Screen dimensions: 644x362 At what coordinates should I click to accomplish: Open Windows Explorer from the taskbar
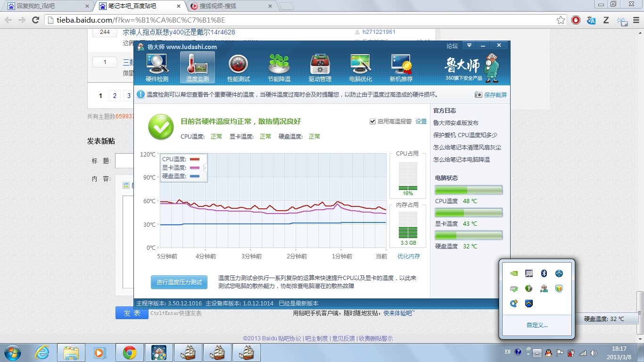pyautogui.click(x=71, y=352)
